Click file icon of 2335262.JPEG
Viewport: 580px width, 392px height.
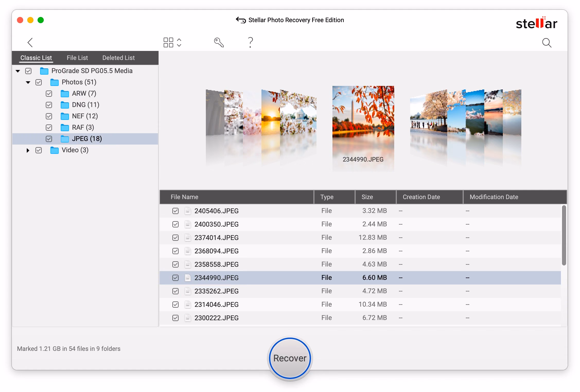[x=188, y=291]
